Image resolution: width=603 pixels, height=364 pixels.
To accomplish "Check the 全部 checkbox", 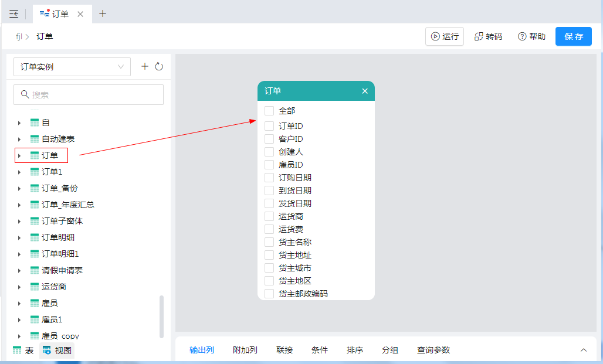I will click(269, 111).
